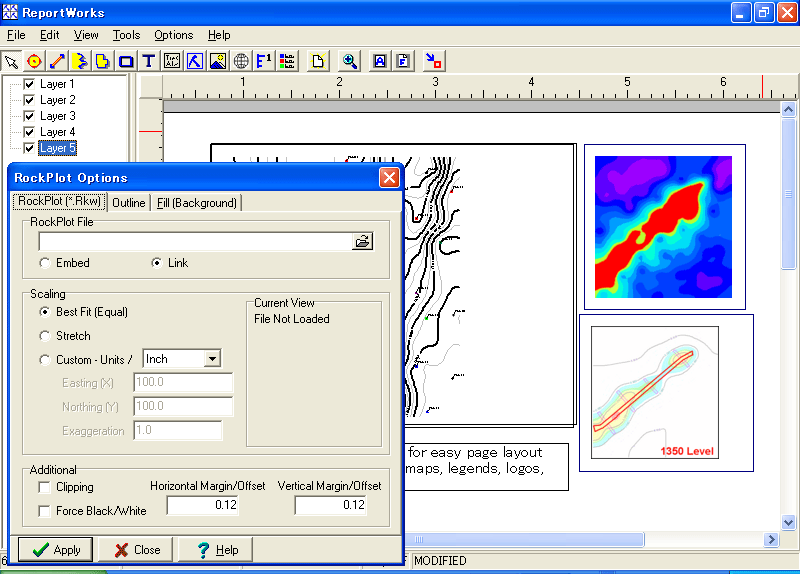Viewport: 800px width, 574px height.
Task: Click the blue arrow red square icon
Action: click(434, 62)
